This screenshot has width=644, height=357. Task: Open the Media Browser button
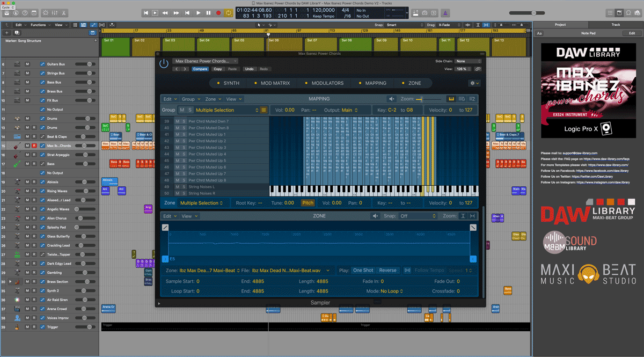click(x=638, y=12)
